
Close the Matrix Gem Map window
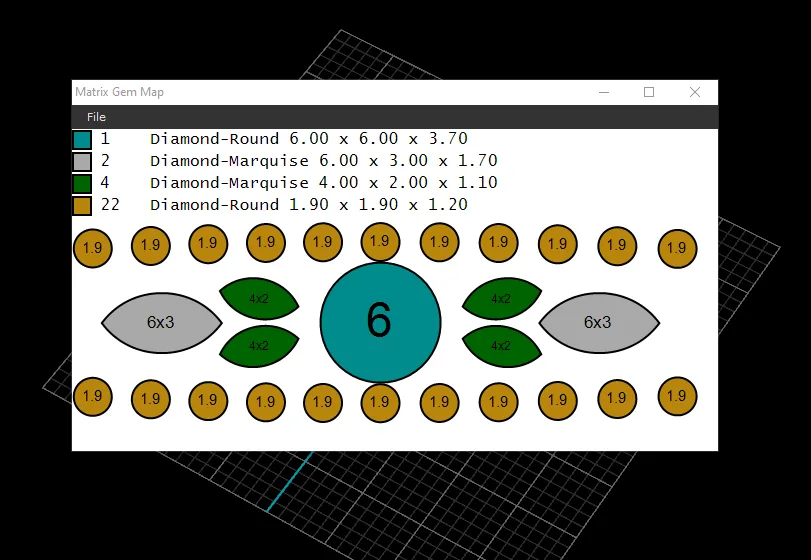pos(695,93)
